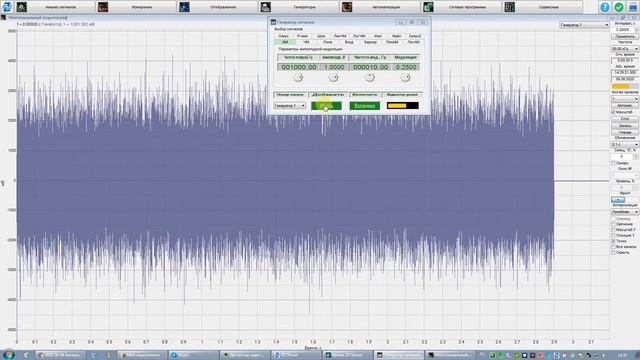Click the green Включен button
The width and height of the screenshot is (640, 360).
[364, 106]
